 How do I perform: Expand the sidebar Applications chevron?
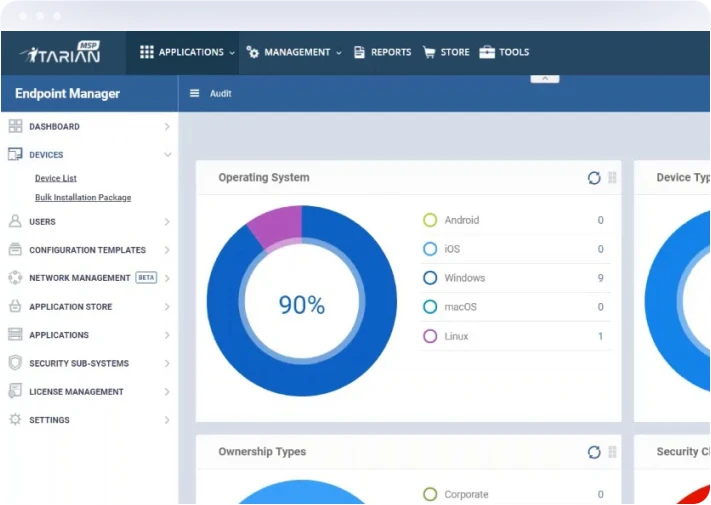[x=167, y=335]
